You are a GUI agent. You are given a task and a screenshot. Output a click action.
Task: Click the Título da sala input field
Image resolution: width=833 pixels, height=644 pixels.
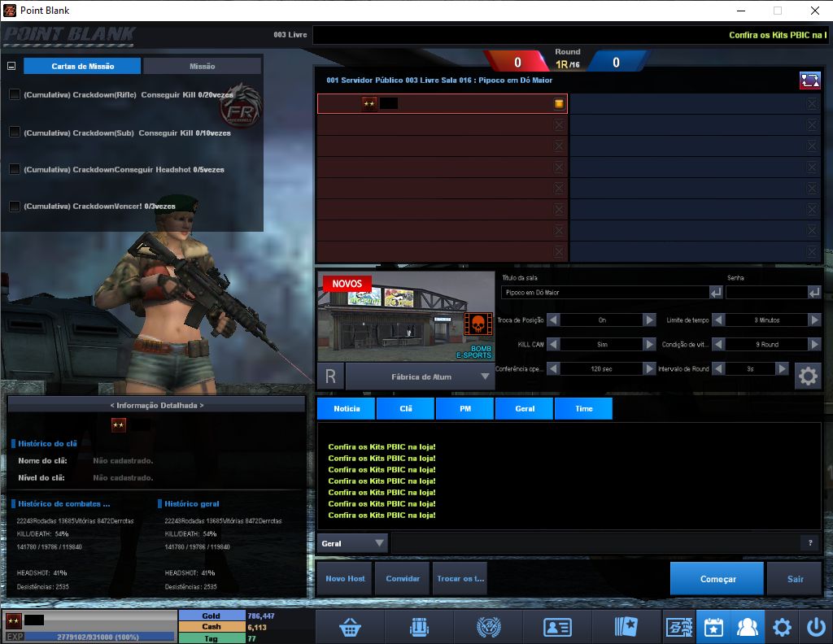pos(605,293)
